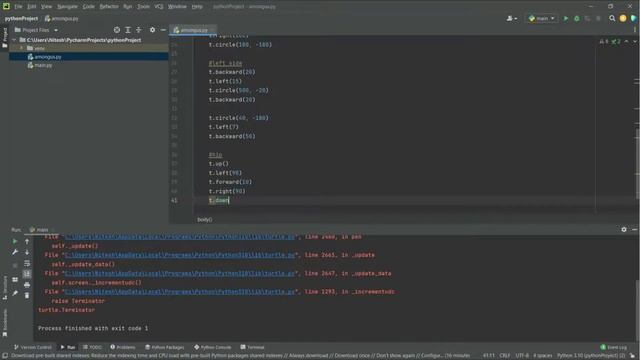Open the Problems tool window
This screenshot has height=360, width=640.
click(x=123, y=347)
